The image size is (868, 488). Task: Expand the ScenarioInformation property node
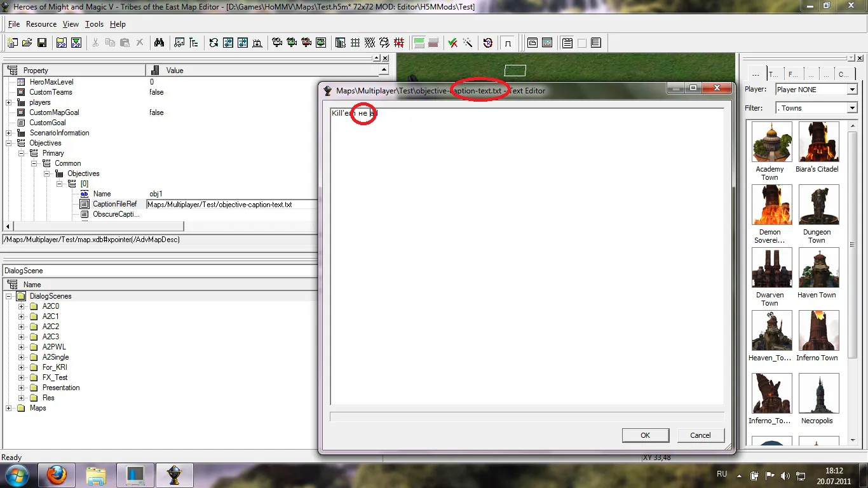pyautogui.click(x=8, y=133)
